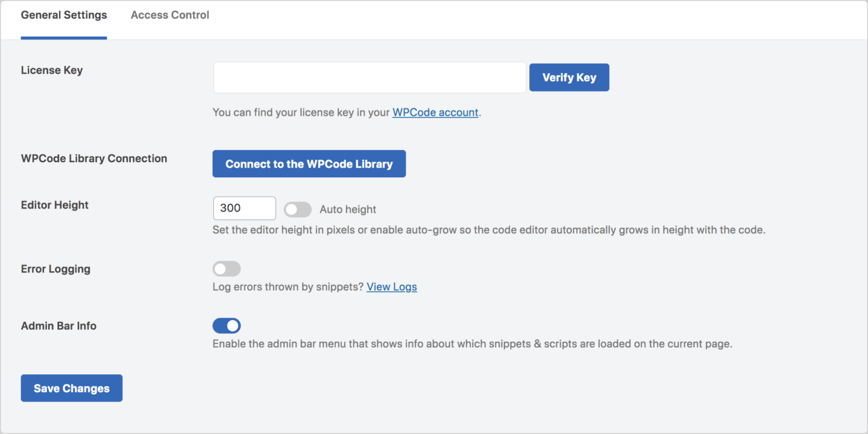Select the Editor Height value field

coord(244,208)
